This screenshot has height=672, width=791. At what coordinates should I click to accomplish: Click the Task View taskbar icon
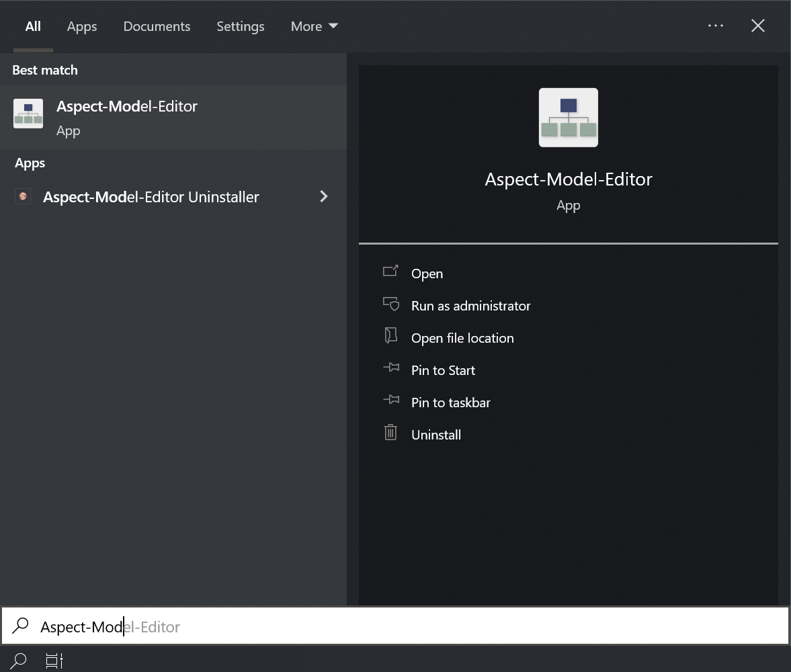click(x=54, y=661)
